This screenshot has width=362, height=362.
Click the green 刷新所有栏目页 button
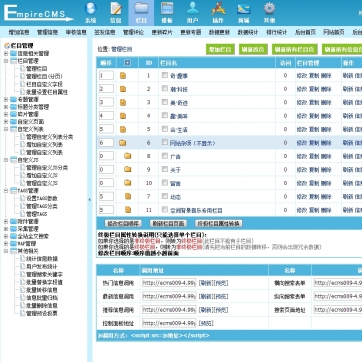(295, 49)
